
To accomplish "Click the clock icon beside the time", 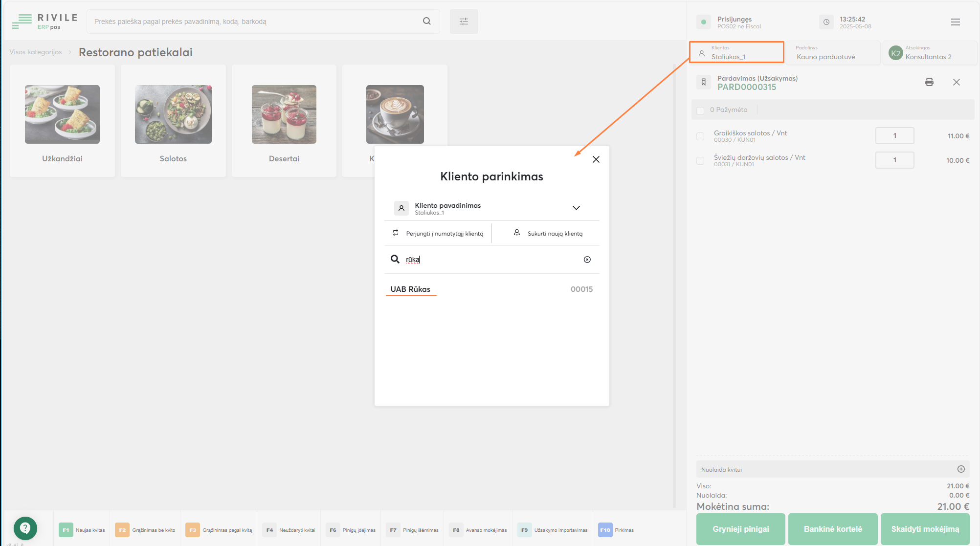I will [x=826, y=22].
